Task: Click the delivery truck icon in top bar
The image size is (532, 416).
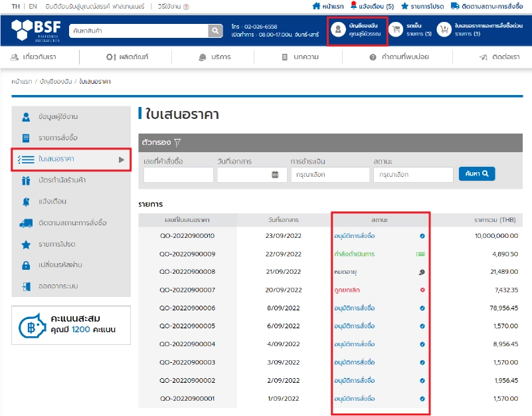Action: [455, 6]
